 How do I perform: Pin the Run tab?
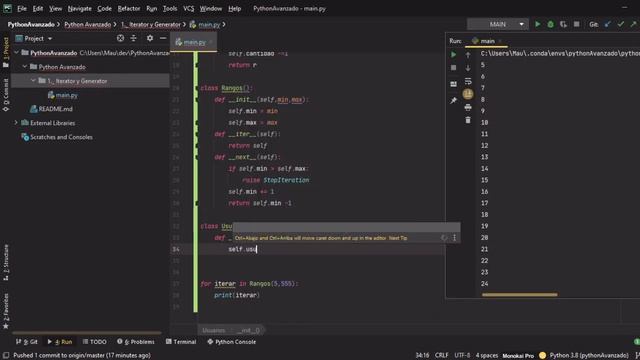click(x=453, y=100)
